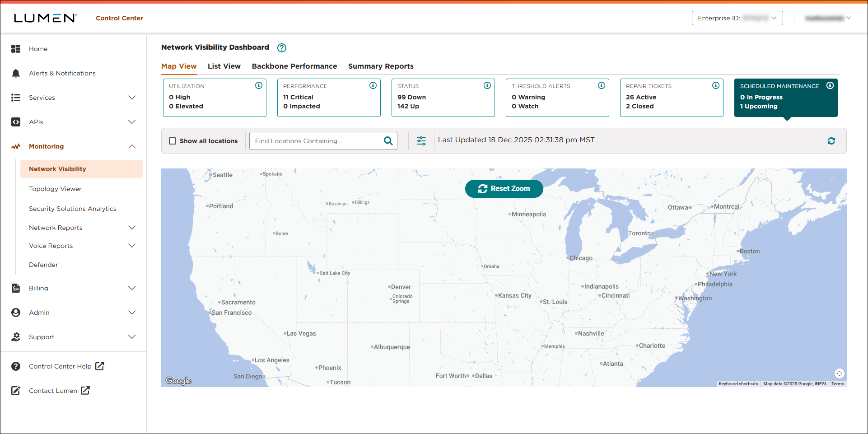Click the Alerts & Notifications bell icon

pos(16,73)
